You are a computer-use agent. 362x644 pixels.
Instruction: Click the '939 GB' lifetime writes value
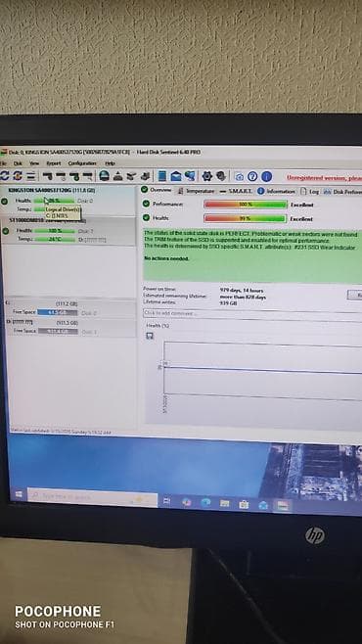tap(229, 303)
